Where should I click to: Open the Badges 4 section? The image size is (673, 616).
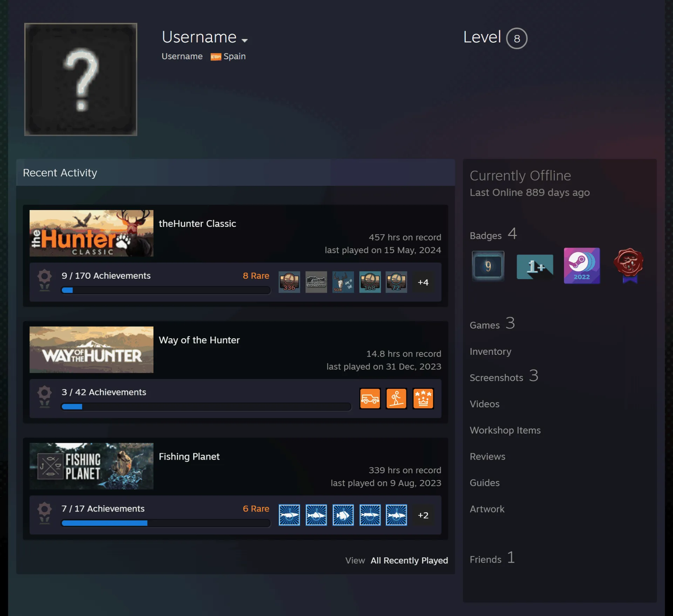click(x=493, y=234)
